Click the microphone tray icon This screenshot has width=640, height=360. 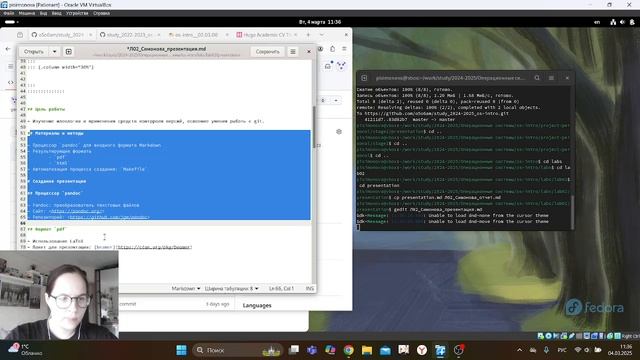pos(546,350)
